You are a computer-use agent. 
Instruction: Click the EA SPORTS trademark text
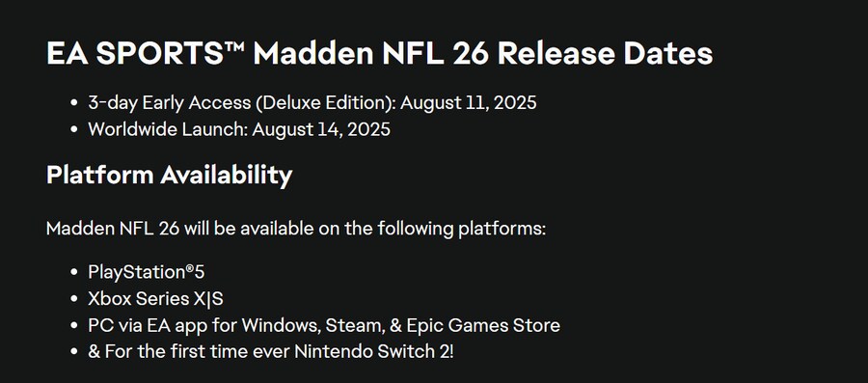click(x=146, y=54)
